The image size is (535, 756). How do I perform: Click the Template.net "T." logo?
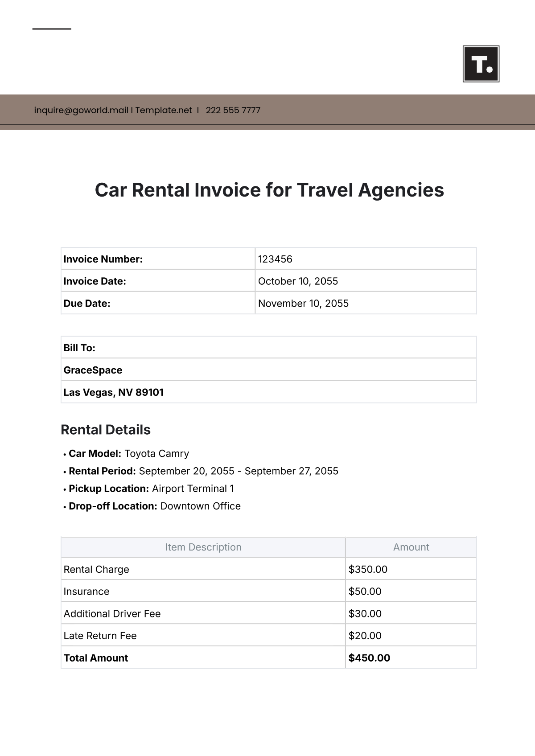tap(481, 64)
